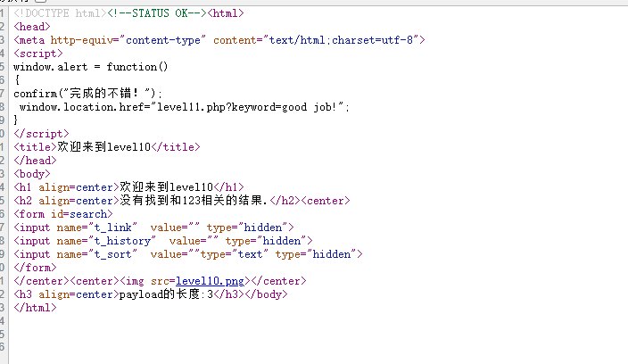The image size is (628, 364).
Task: Click the confirm("完成的不错！") statement
Action: (x=88, y=94)
